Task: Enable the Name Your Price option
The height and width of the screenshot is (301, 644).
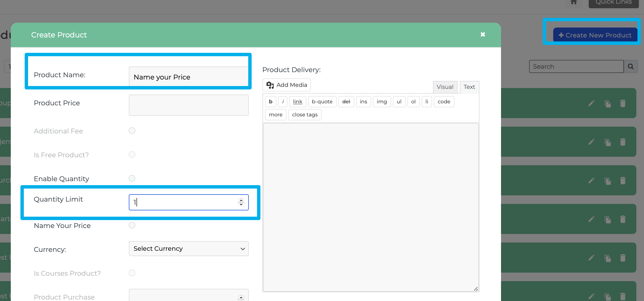Action: tap(132, 225)
